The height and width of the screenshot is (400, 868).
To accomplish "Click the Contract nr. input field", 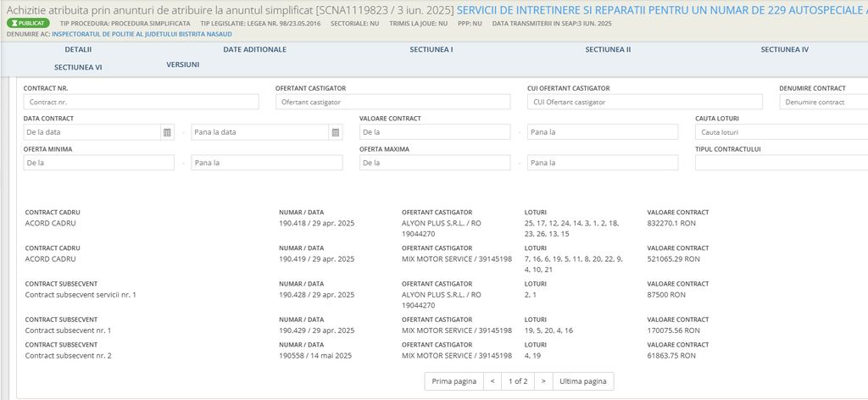I will pos(141,102).
